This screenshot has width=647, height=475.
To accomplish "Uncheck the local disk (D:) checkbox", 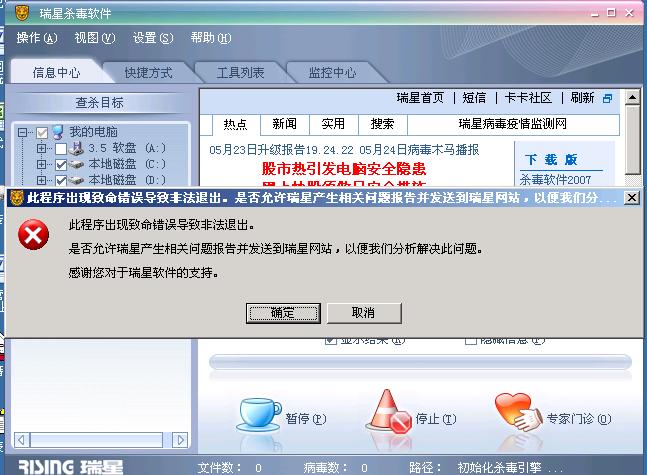I will point(61,180).
